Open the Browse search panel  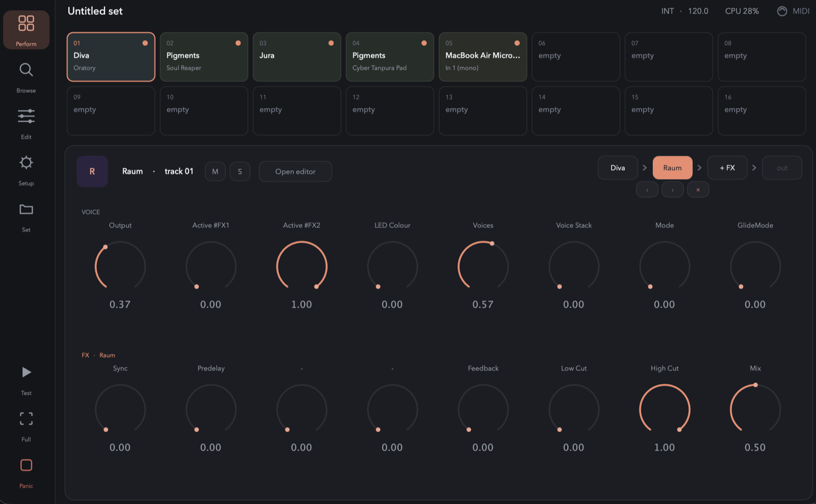point(26,77)
